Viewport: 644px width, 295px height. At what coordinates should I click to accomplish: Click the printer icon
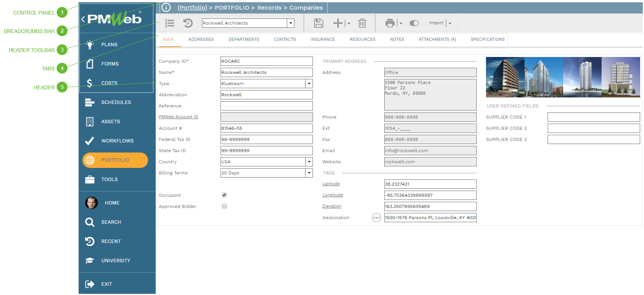coord(390,23)
